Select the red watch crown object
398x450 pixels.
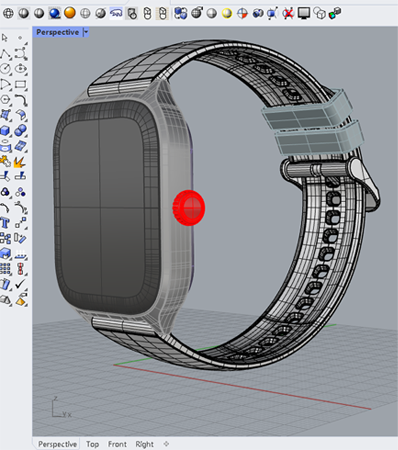(x=189, y=208)
